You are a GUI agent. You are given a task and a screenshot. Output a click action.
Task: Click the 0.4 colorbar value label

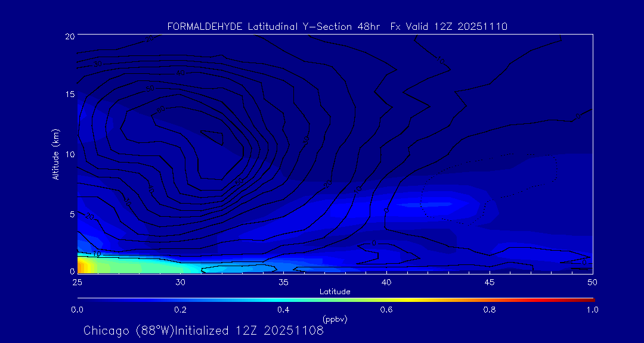click(x=283, y=310)
